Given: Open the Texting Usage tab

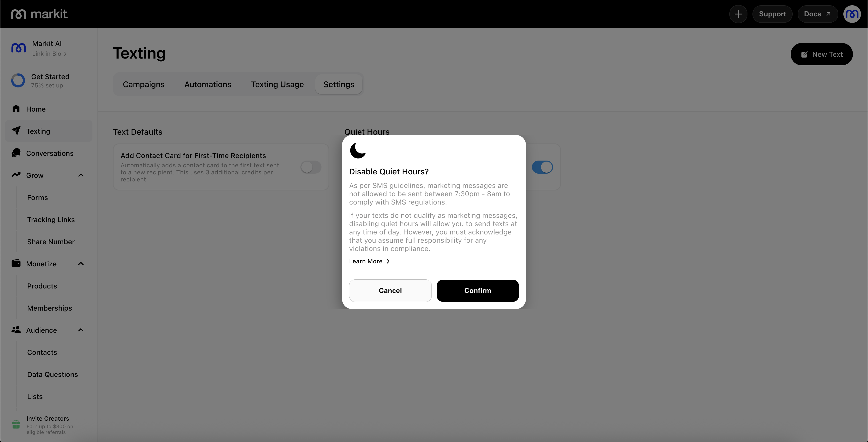Looking at the screenshot, I should tap(277, 84).
